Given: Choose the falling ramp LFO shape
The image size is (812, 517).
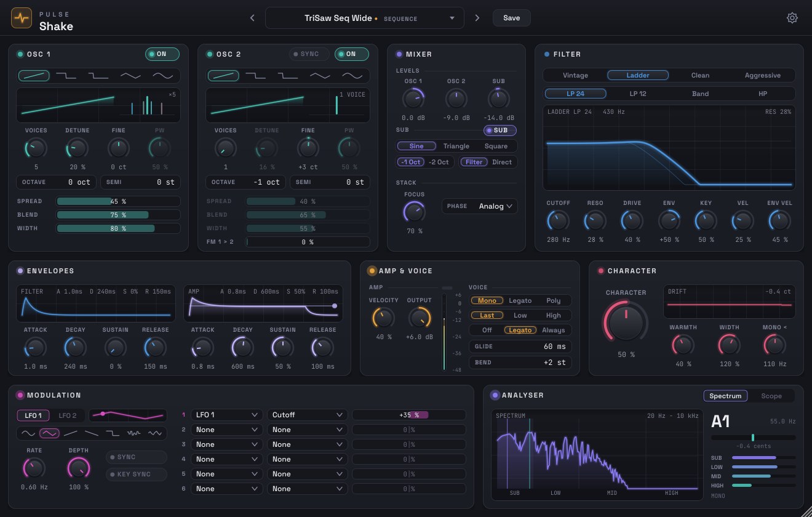Looking at the screenshot, I should tap(91, 433).
